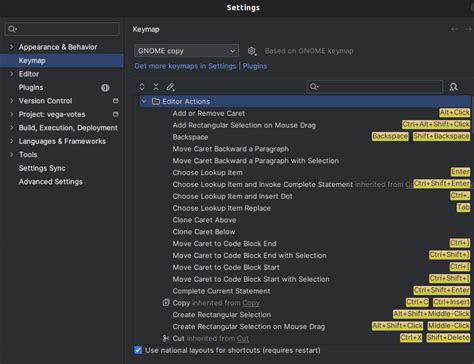Select Move Caret to Code Block Start with Selection
This screenshot has width=474, height=364.
[251, 279]
